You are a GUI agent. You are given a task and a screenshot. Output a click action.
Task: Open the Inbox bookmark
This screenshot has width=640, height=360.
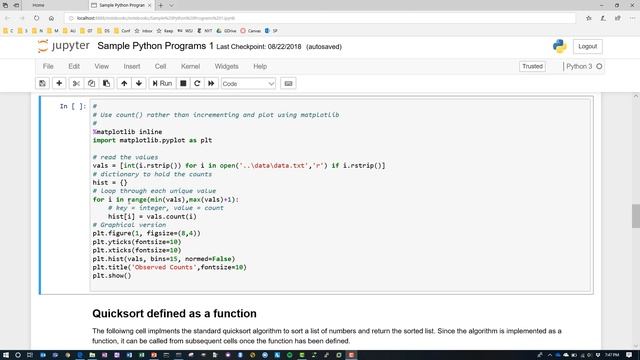click(143, 31)
